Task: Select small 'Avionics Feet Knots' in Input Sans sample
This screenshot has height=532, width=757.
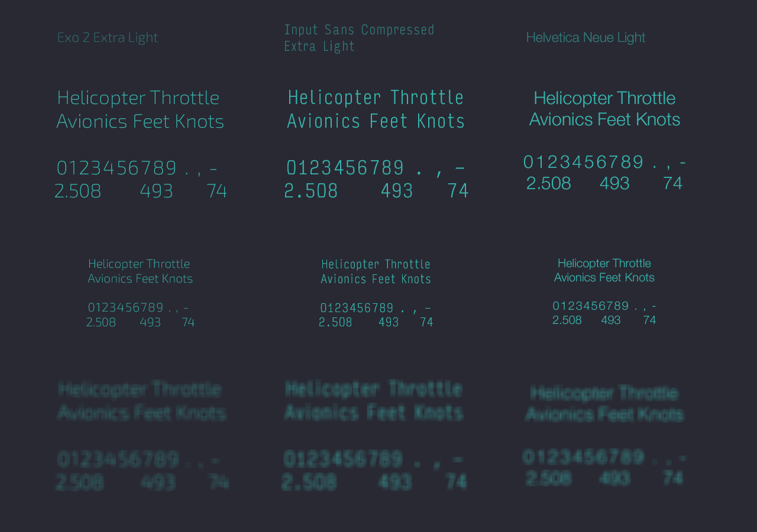Action: click(376, 278)
